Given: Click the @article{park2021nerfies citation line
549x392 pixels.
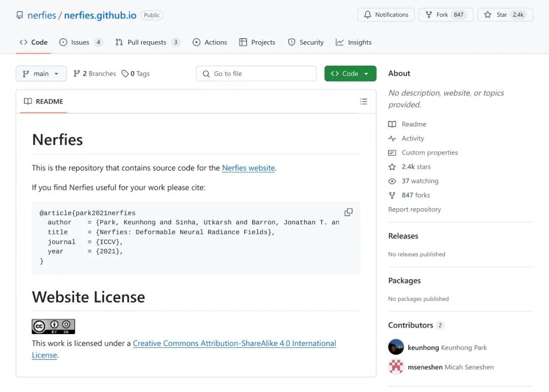Looking at the screenshot, I should [87, 213].
